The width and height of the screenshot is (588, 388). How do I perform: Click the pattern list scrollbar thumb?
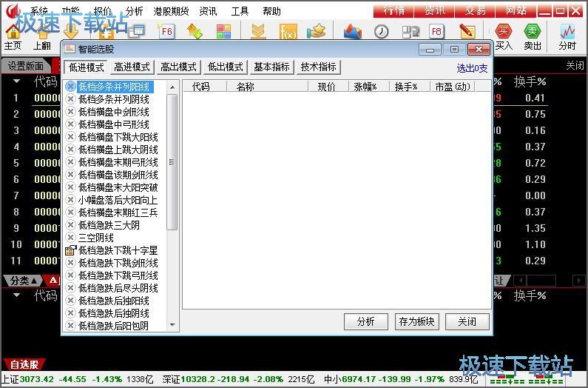coord(172,162)
